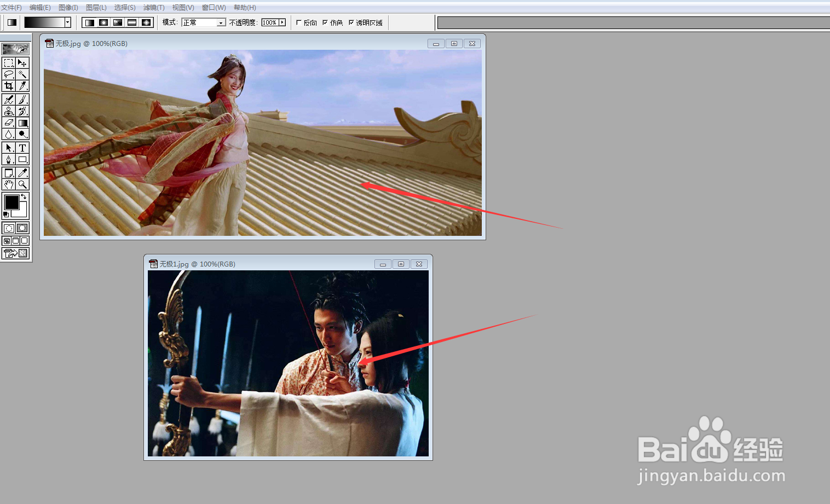This screenshot has width=830, height=504.
Task: Select the Rectangular Marquee tool
Action: [x=9, y=63]
